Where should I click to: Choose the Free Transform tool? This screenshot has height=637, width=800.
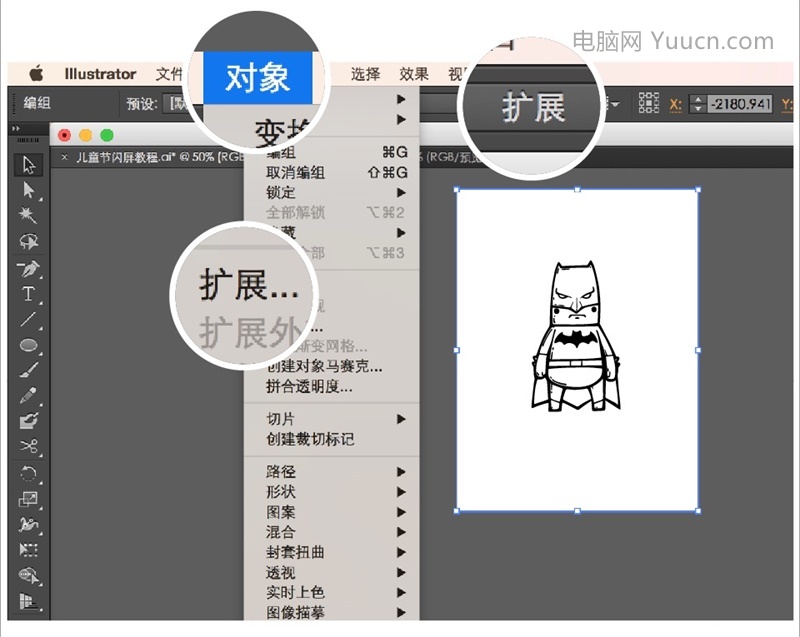pos(29,549)
